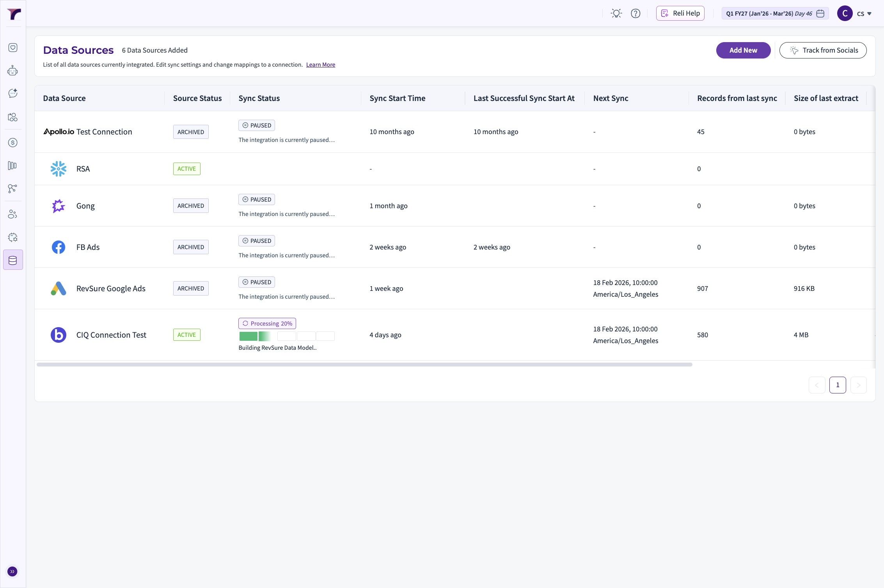Open the robot agent sidebar icon
This screenshot has height=588, width=884.
13,71
